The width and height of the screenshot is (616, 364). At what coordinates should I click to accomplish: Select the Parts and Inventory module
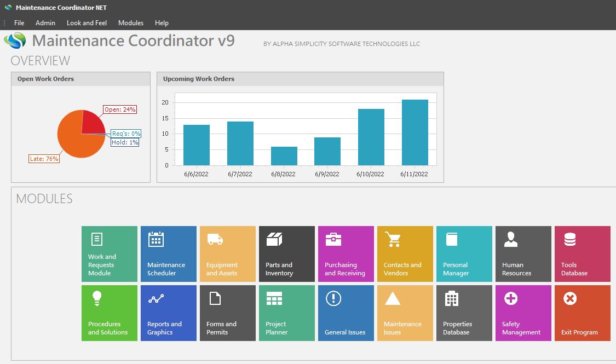(286, 253)
